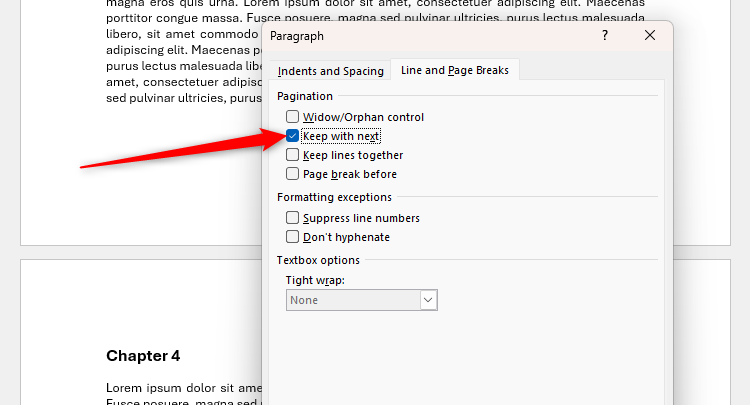Click the Chapter 4 heading
750x405 pixels.
pyautogui.click(x=143, y=356)
